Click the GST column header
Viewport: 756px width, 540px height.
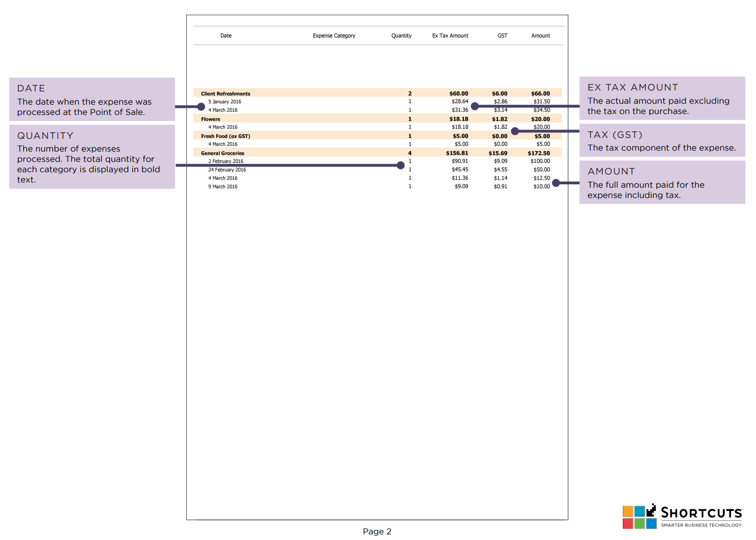point(502,36)
